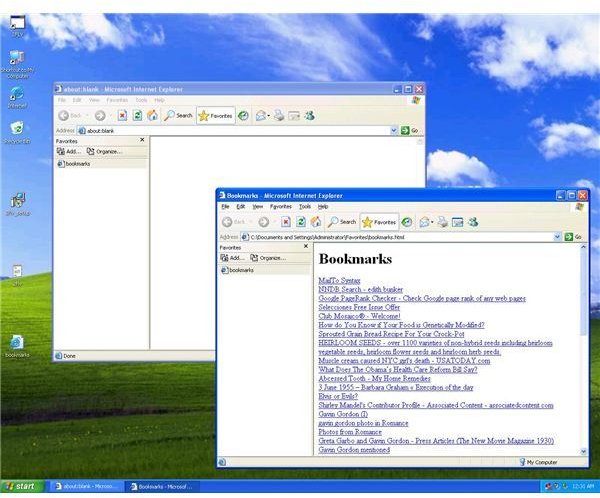Screen dimensions: 600x498
Task: Select Internet Explorer shortcut on desktop
Action: click(x=17, y=97)
